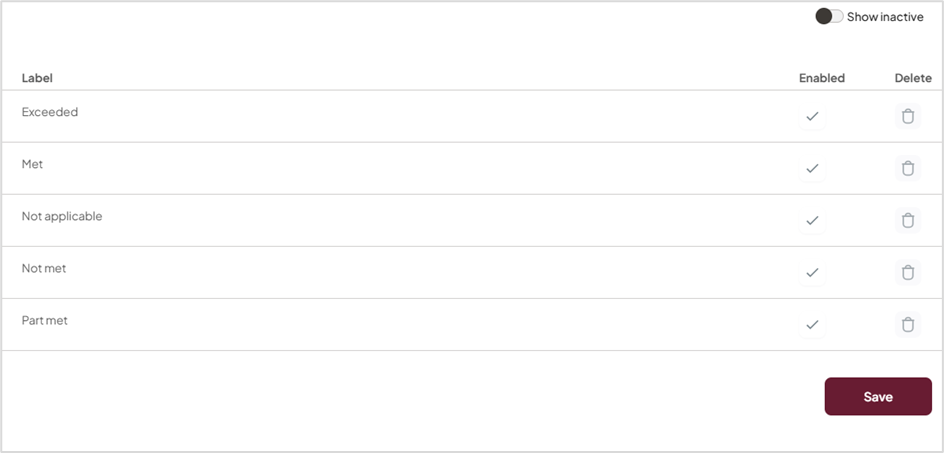Disable the Not applicable label
The width and height of the screenshot is (944, 453).
(812, 220)
